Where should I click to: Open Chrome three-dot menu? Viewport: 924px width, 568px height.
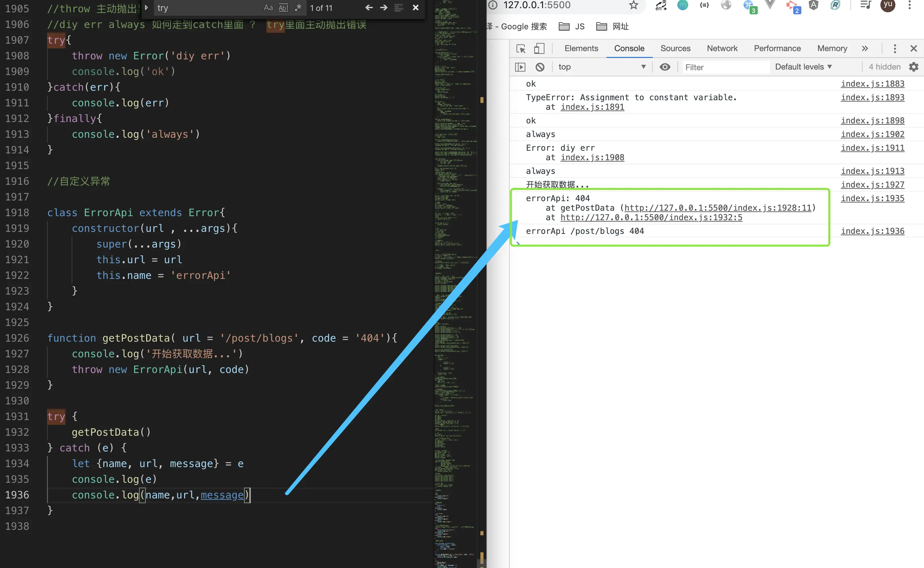click(909, 5)
